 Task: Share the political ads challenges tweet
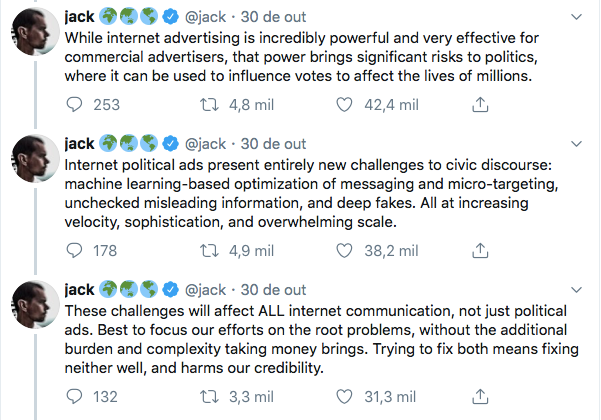coord(479,251)
